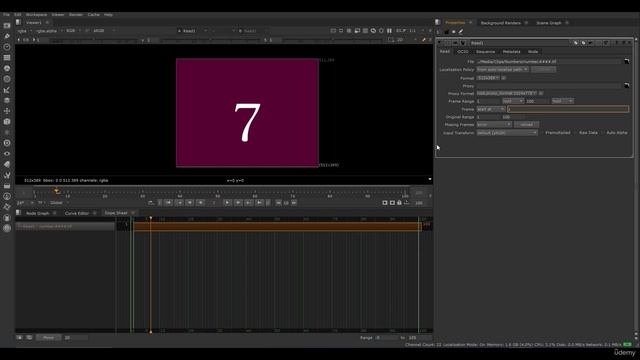The width and height of the screenshot is (640, 360).
Task: Click the file browse icon next to File path
Action: [x=627, y=62]
